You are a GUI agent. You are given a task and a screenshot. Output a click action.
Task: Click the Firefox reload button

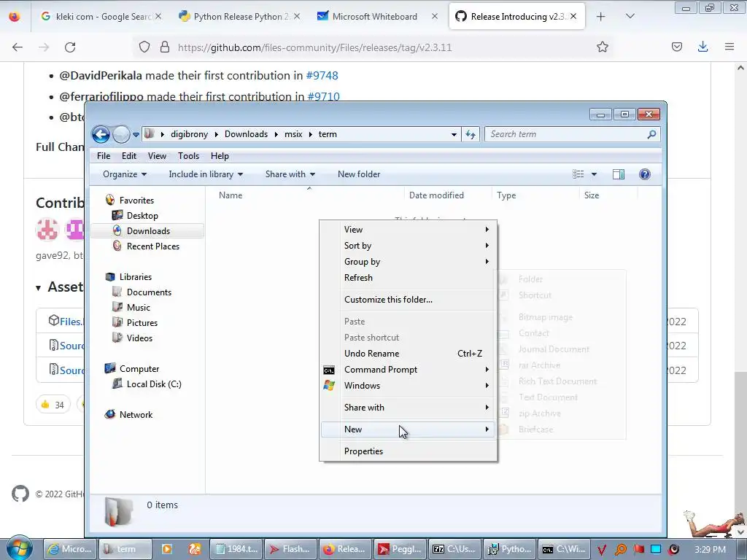(x=70, y=47)
